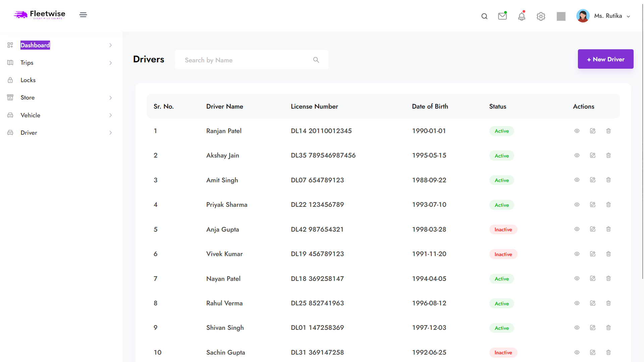
Task: Click the Search by Name field
Action: tap(247, 60)
